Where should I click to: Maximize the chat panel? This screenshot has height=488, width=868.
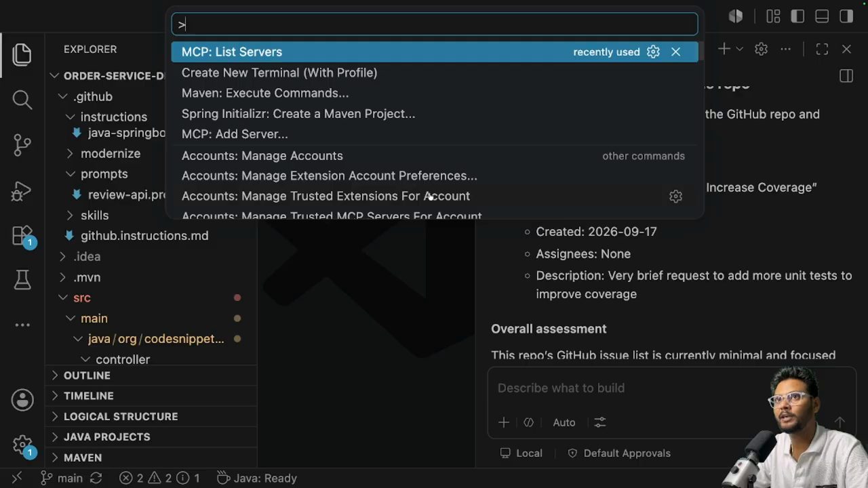[x=822, y=49]
